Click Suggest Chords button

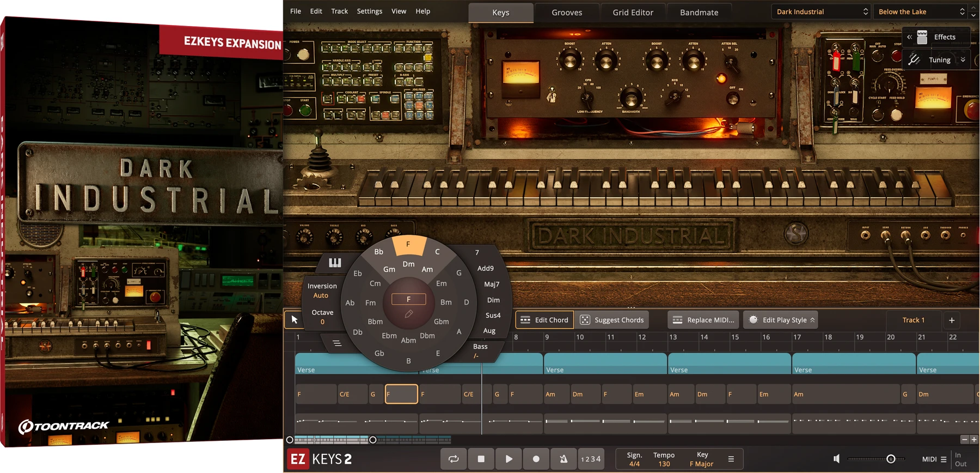tap(612, 320)
